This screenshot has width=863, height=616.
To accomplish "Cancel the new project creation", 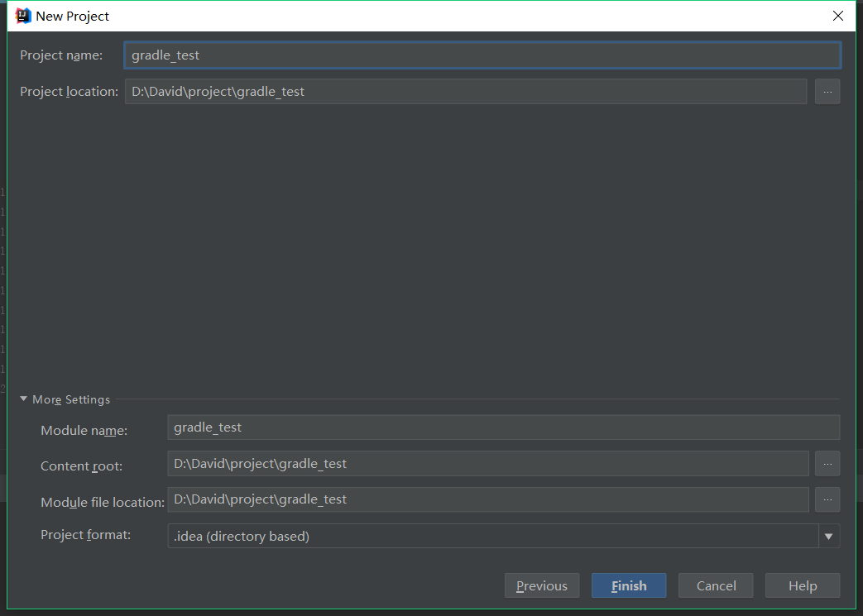I will 715,585.
